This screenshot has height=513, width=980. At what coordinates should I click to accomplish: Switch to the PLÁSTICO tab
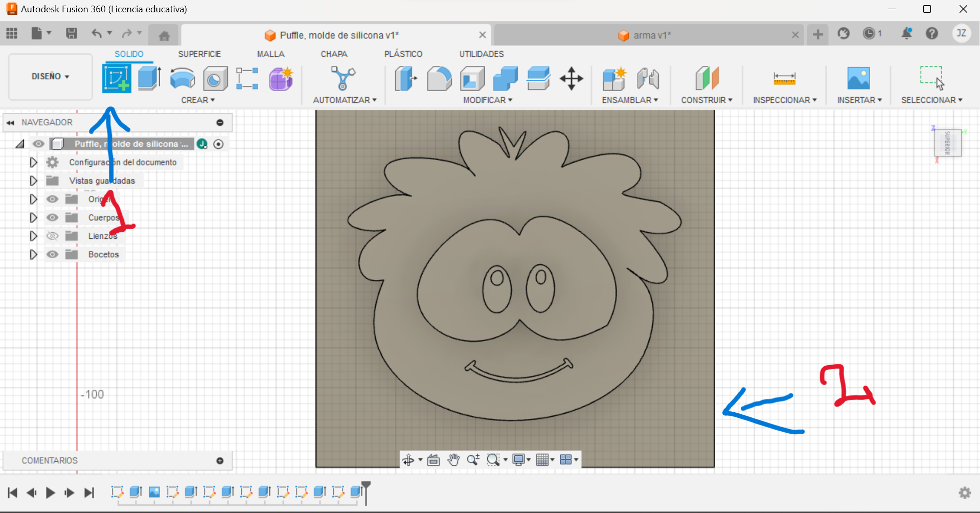point(403,54)
